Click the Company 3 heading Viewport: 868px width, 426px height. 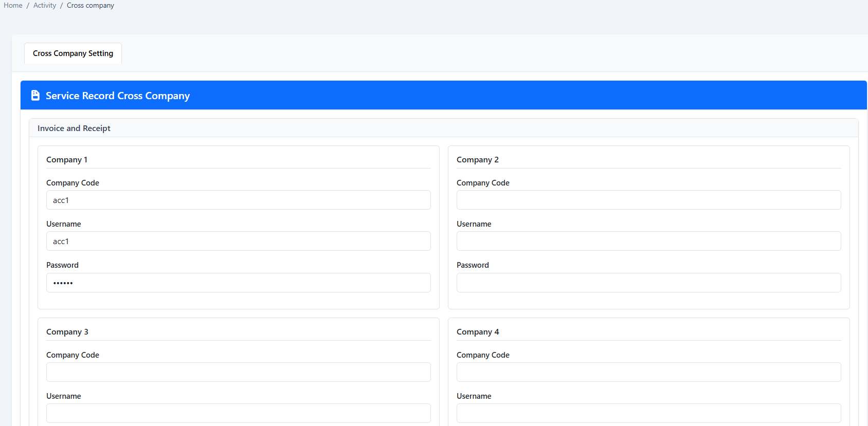point(67,332)
